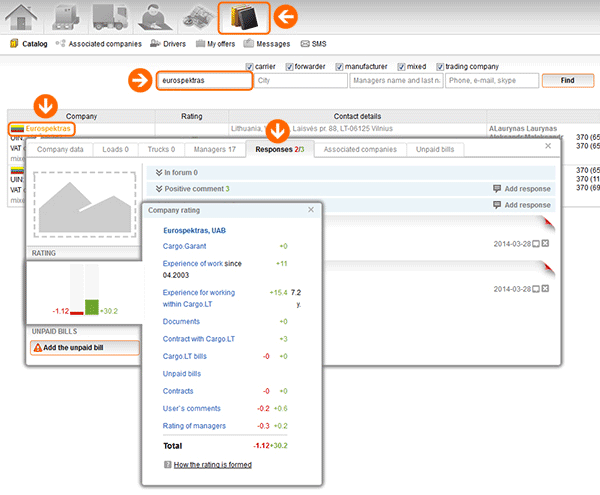Screen dimensions: 600x495
Task: Click the Find button
Action: pos(567,80)
